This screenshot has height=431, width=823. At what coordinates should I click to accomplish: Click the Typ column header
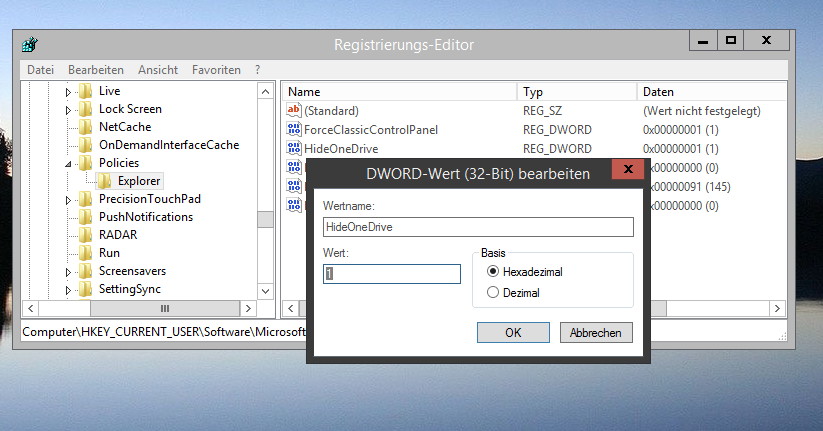[576, 92]
